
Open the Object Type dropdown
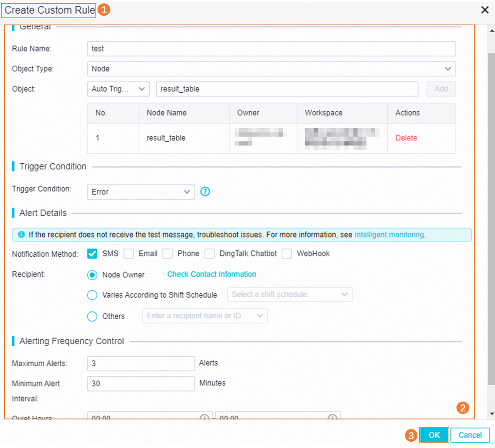click(448, 69)
